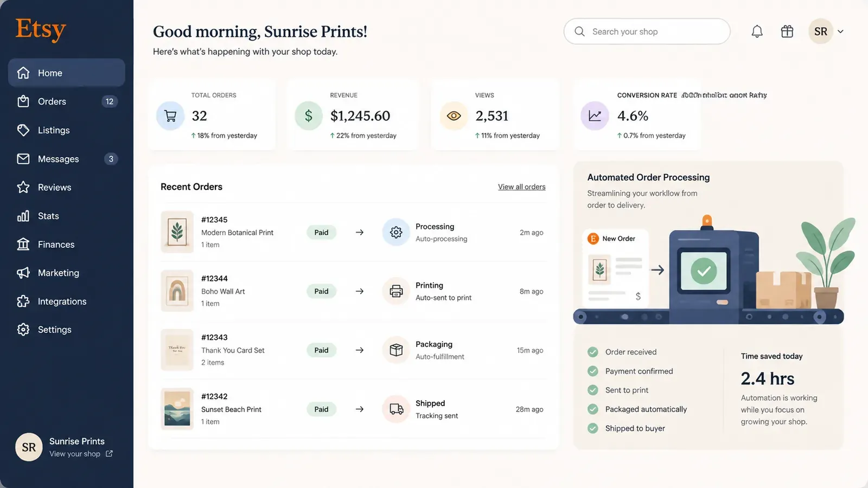This screenshot has width=868, height=488.
Task: Click the Messages envelope icon
Action: pos(23,159)
